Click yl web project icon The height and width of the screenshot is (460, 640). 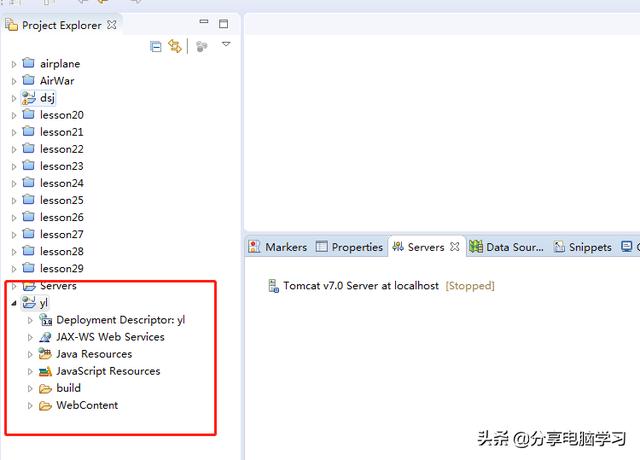tap(28, 302)
